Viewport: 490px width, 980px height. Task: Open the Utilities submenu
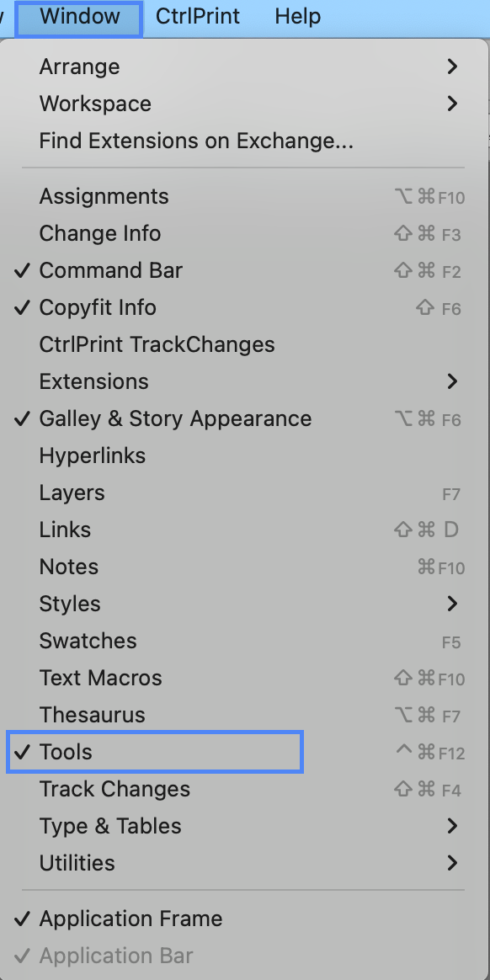tap(244, 863)
